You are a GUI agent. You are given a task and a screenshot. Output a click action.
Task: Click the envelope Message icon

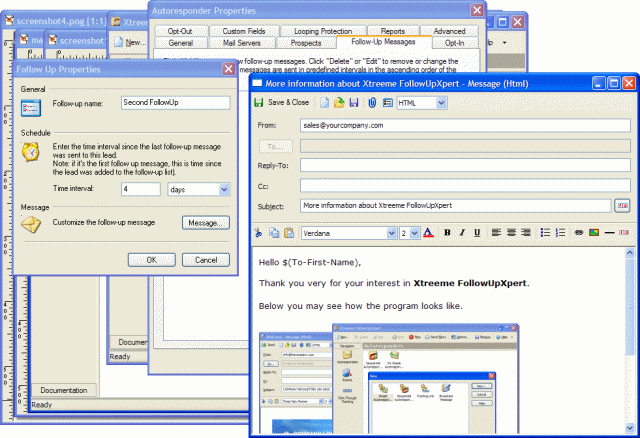[x=31, y=225]
